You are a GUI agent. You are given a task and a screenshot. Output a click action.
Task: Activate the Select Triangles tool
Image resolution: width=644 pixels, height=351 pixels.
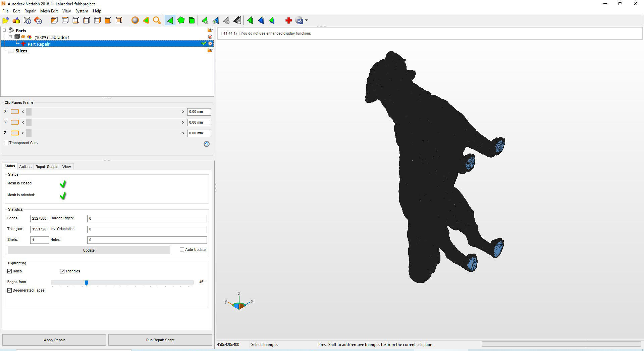[170, 20]
